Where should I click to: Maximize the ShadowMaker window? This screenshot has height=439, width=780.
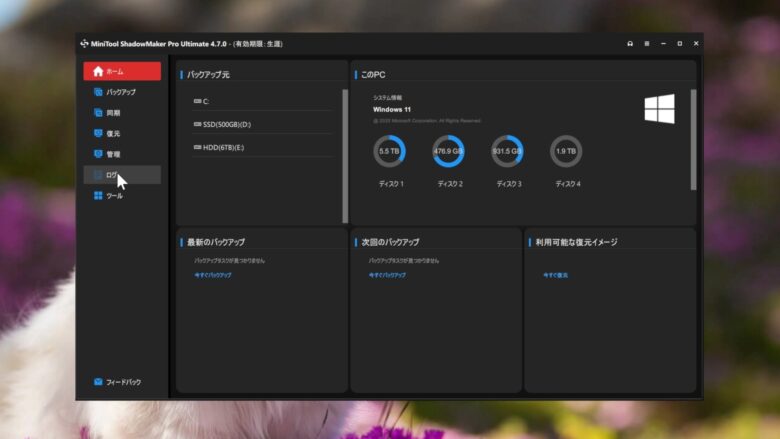tap(680, 44)
